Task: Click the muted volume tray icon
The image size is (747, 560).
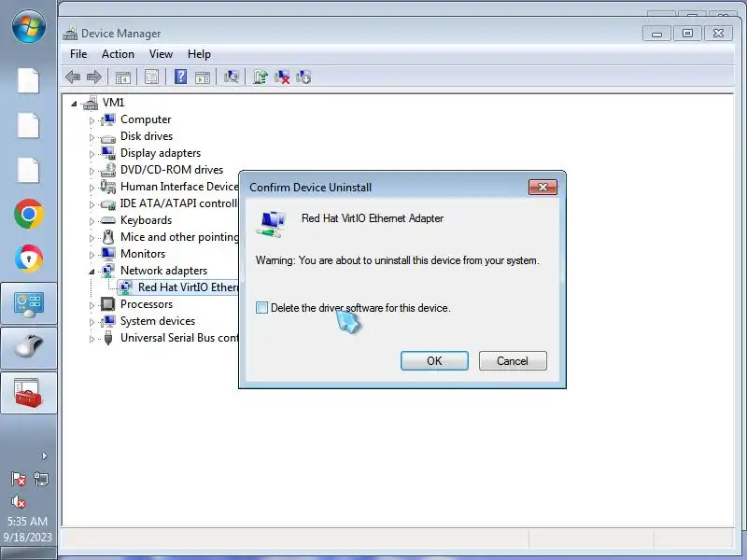Action: pos(18,501)
